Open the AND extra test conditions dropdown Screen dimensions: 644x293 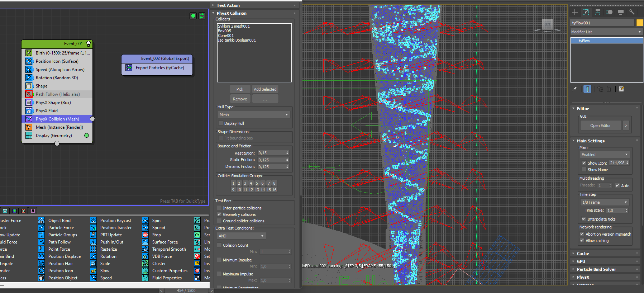pyautogui.click(x=241, y=236)
